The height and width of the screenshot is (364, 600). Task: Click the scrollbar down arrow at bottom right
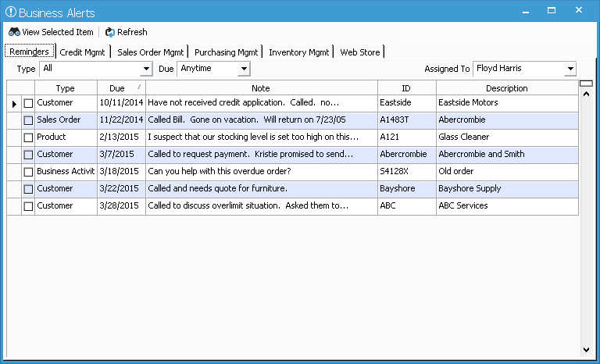[586, 350]
